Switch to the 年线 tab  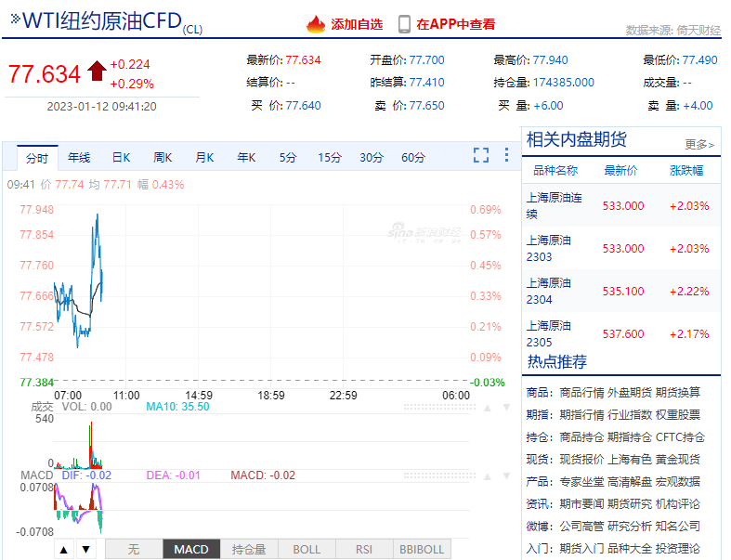(x=79, y=158)
